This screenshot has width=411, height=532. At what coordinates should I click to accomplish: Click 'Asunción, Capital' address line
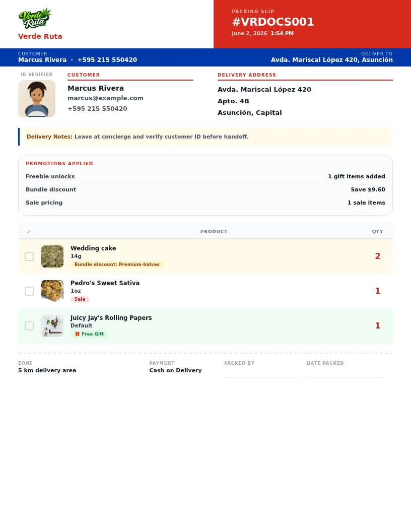click(x=250, y=113)
